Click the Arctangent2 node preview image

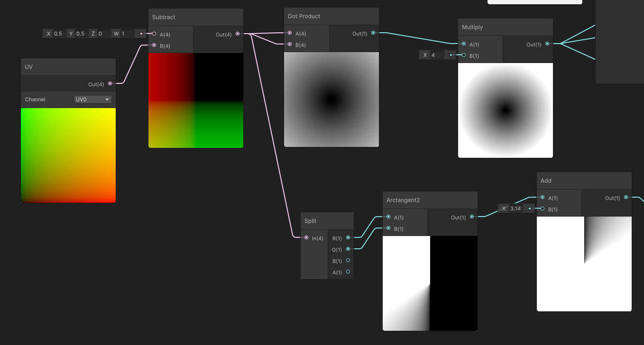(430, 283)
